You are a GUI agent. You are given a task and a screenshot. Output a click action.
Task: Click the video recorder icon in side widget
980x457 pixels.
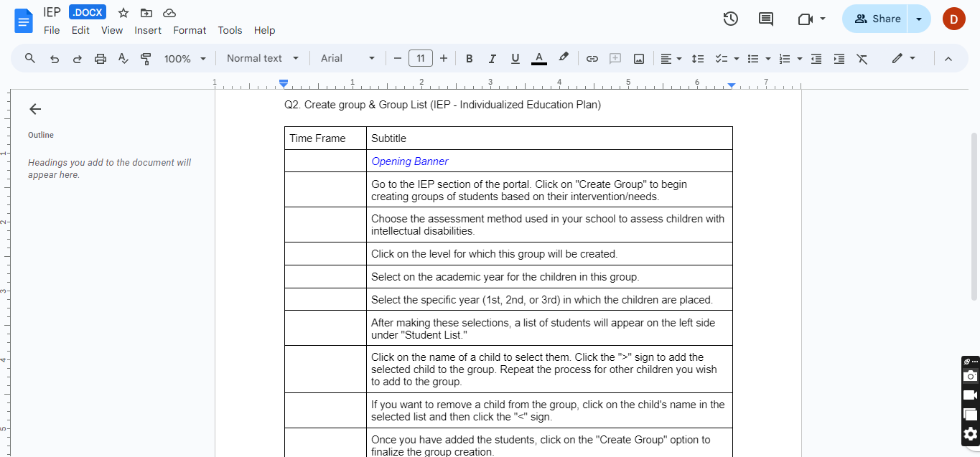click(971, 395)
